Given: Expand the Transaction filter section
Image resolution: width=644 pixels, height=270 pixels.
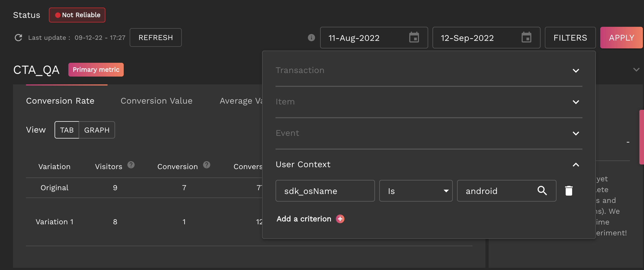Looking at the screenshot, I should (x=576, y=71).
